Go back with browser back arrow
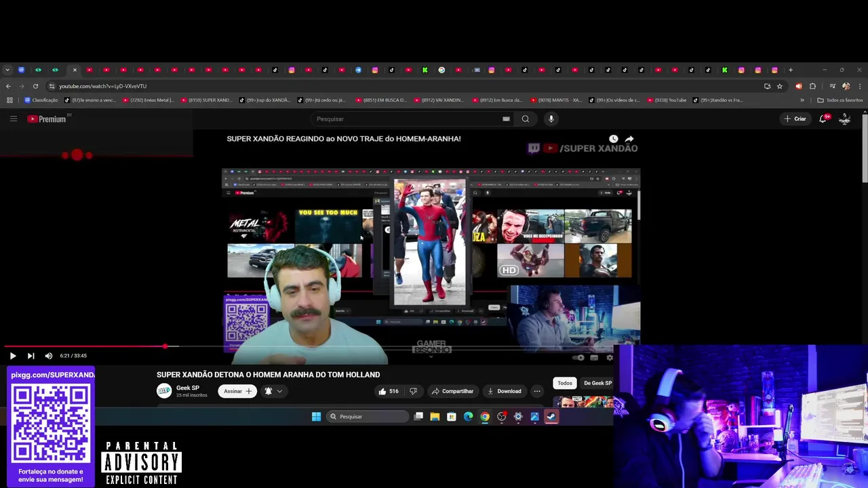Viewport: 868px width, 488px height. click(8, 86)
